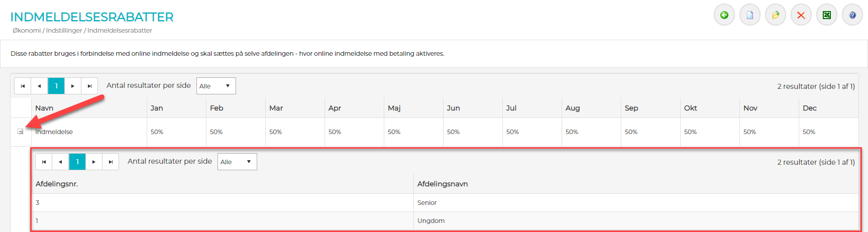Click the open folder icon in the toolbar
This screenshot has width=868, height=232.
click(775, 15)
